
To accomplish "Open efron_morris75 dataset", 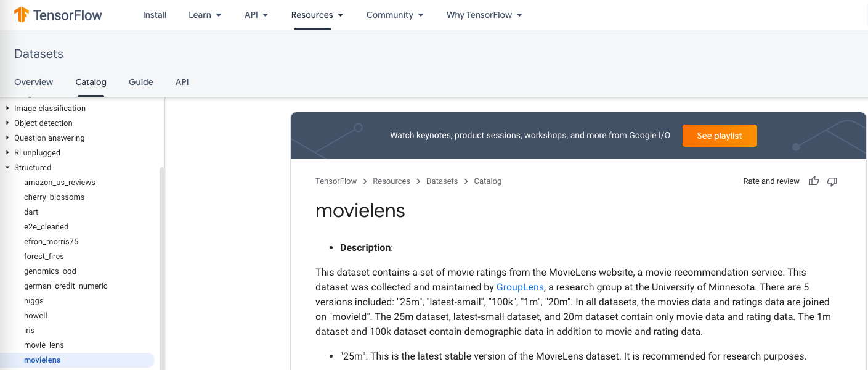I will tap(51, 242).
